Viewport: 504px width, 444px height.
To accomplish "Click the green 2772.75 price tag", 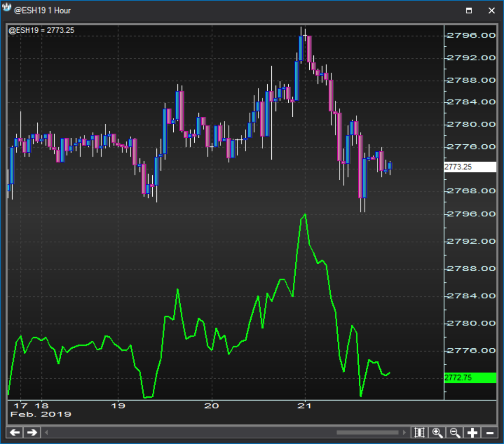I will point(470,378).
